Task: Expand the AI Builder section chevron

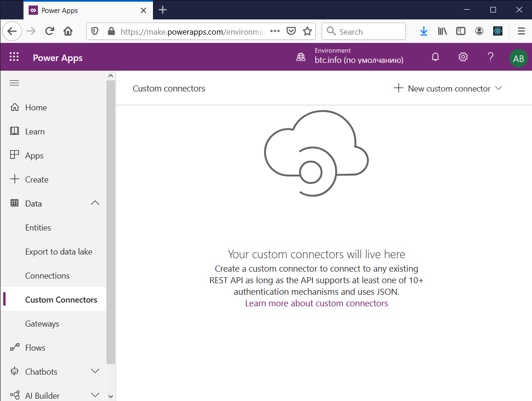Action: point(95,395)
